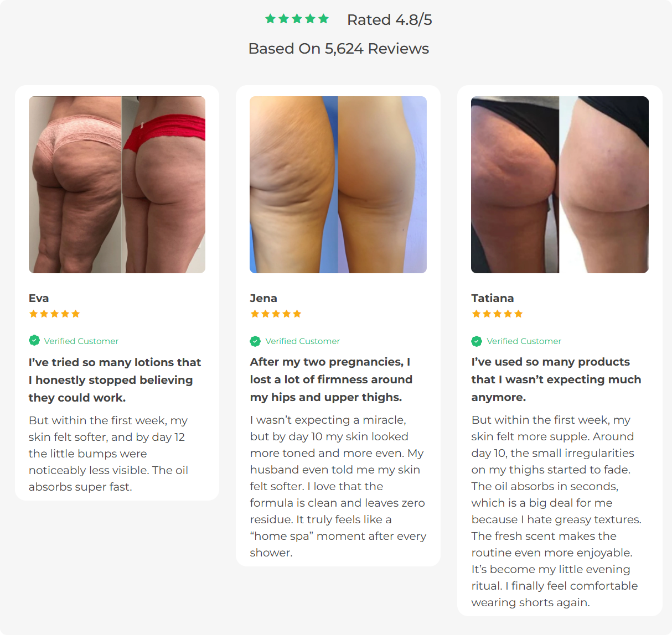Click the green star rating at top
The height and width of the screenshot is (635, 672).
(297, 19)
